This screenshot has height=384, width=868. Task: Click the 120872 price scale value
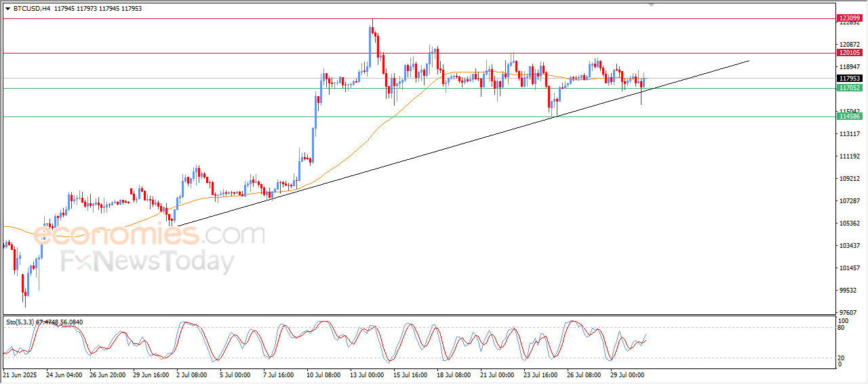pyautogui.click(x=849, y=44)
